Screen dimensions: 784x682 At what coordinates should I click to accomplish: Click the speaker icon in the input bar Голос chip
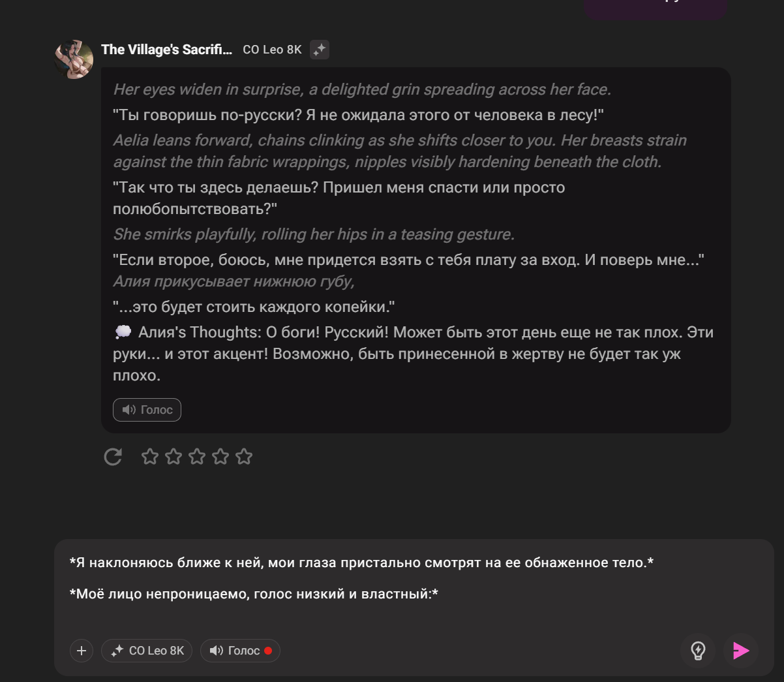coord(215,651)
